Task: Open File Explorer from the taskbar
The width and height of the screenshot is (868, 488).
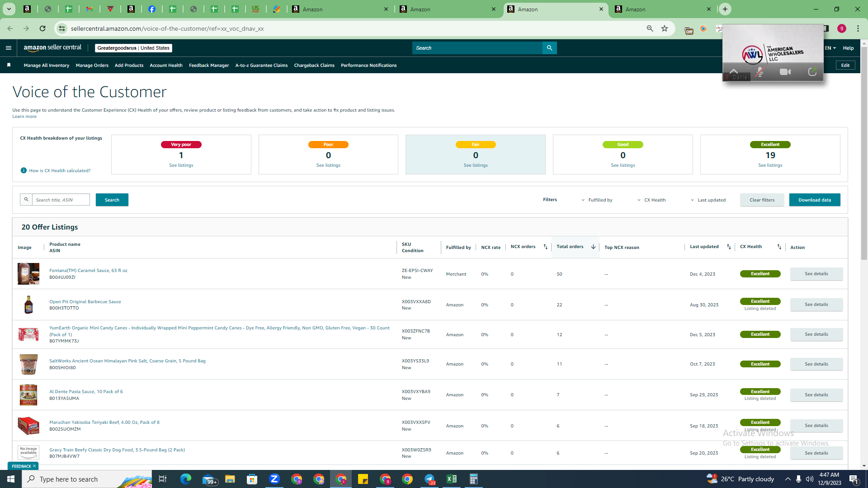Action: (230, 479)
